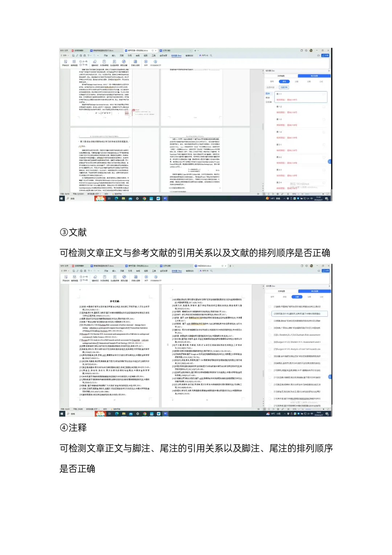Screen dimensions: 392x555
Task: Click the Windows Start button on the taskbar
Action: click(62, 198)
